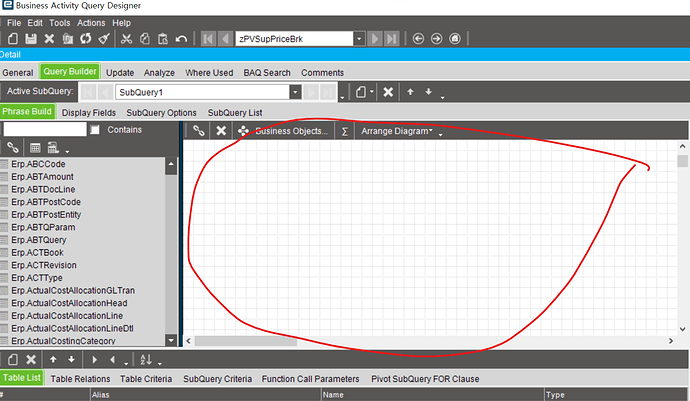Viewport: 690px width, 401px height.
Task: Delete selected diagram item with X icon
Action: pyautogui.click(x=221, y=131)
